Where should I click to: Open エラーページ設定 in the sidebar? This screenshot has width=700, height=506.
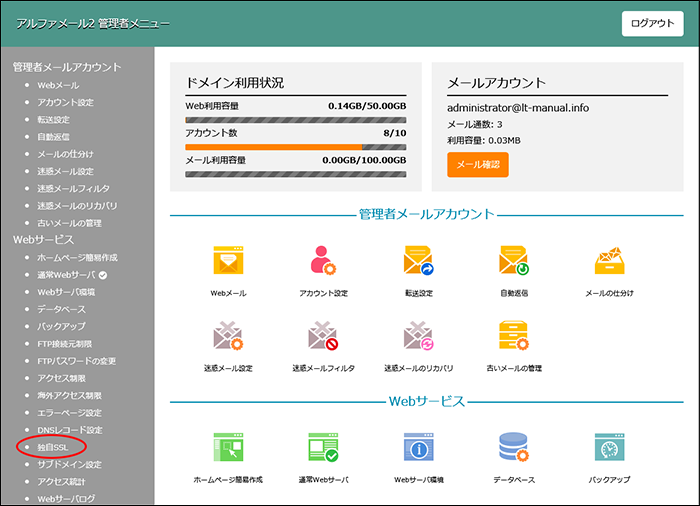click(69, 413)
